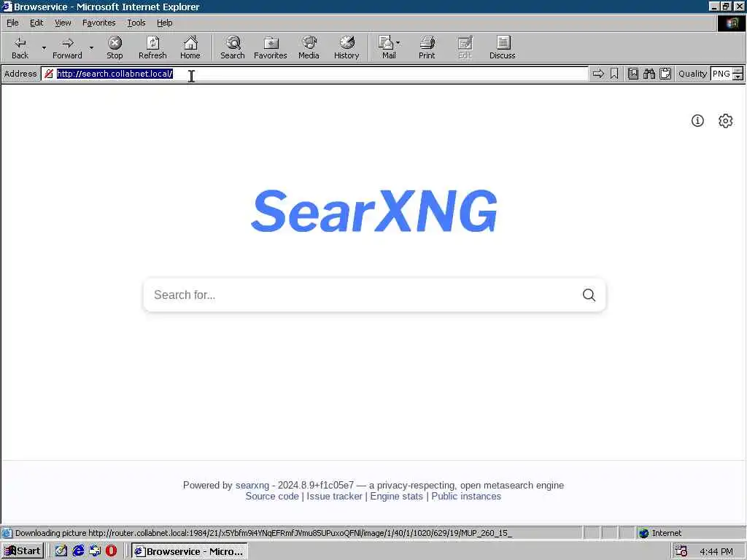Show the History pane

[347, 47]
